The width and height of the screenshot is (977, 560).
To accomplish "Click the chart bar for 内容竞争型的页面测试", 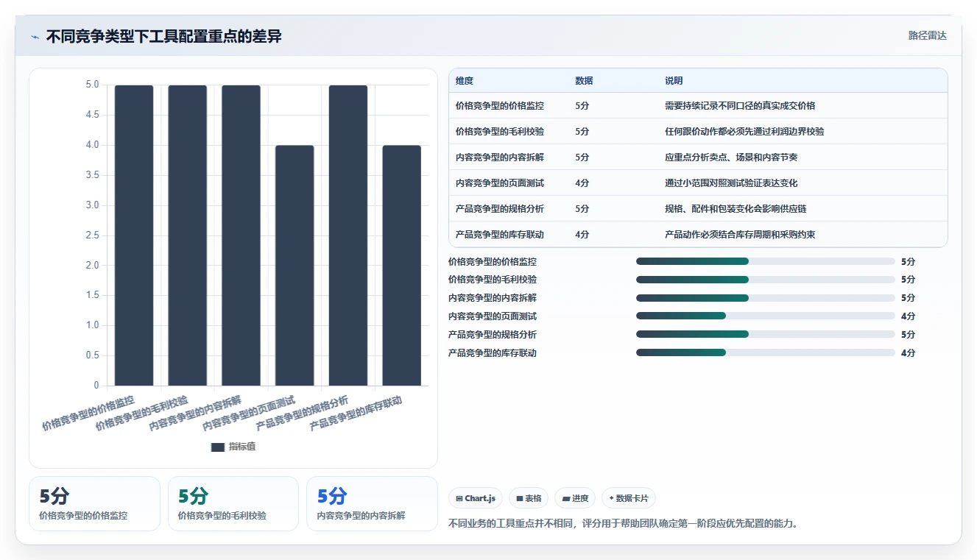I will (294, 266).
